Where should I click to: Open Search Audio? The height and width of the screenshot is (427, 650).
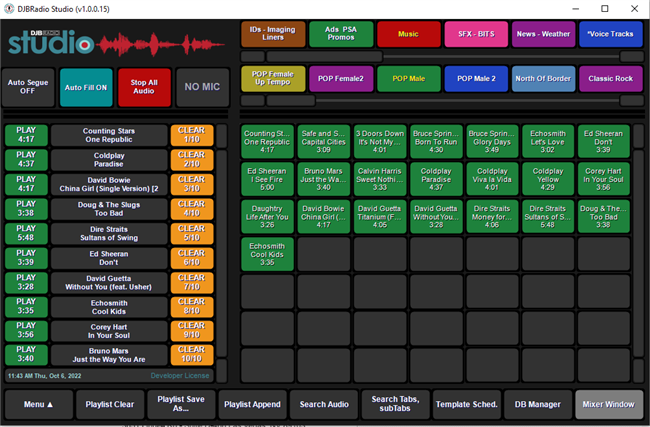(x=324, y=404)
